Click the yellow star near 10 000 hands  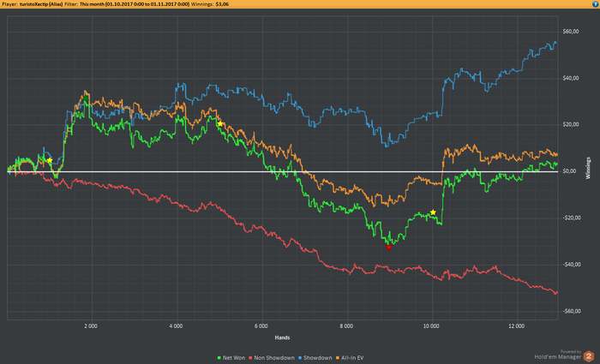433,212
